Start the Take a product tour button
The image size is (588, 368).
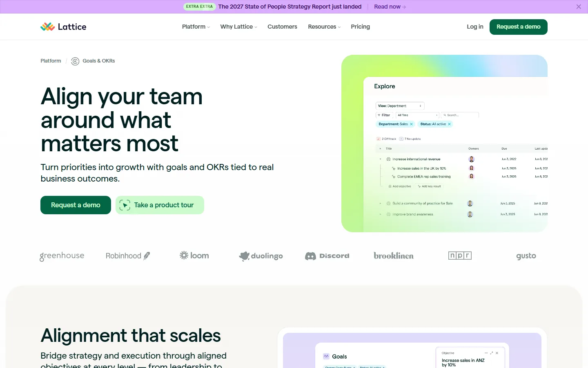[x=160, y=205]
